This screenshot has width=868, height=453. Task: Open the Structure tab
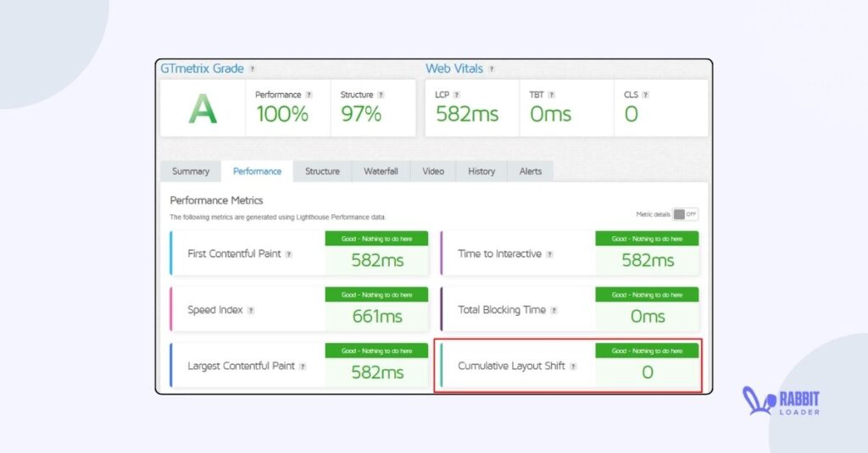322,172
